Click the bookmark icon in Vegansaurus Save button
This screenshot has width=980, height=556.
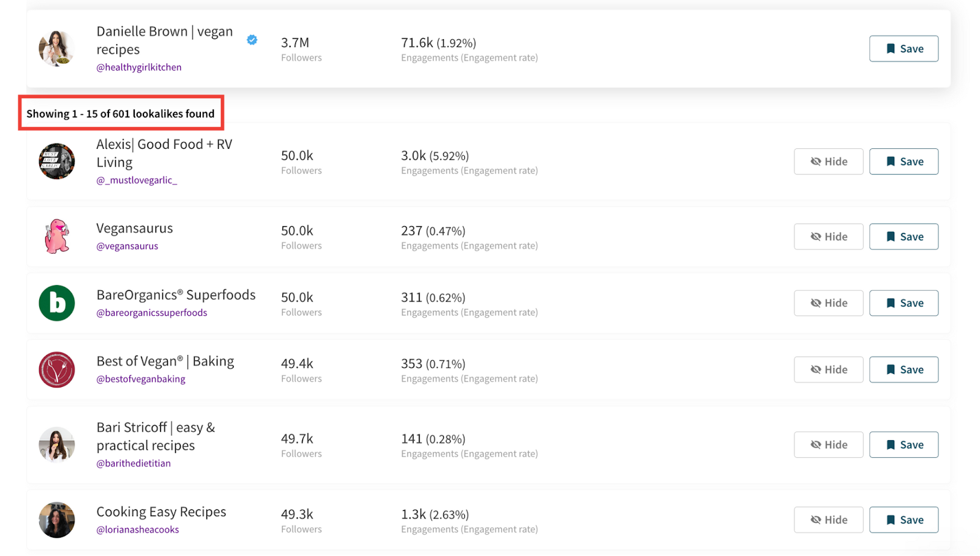(891, 237)
